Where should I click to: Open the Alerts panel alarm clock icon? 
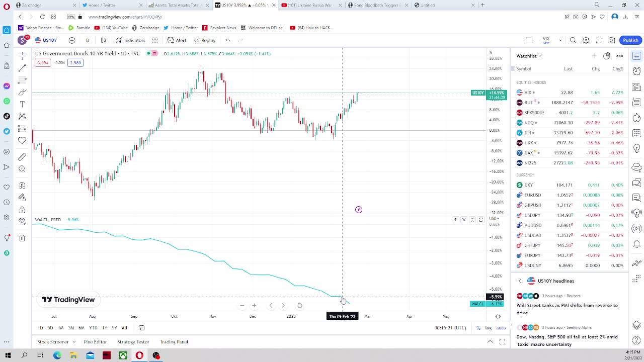(636, 71)
